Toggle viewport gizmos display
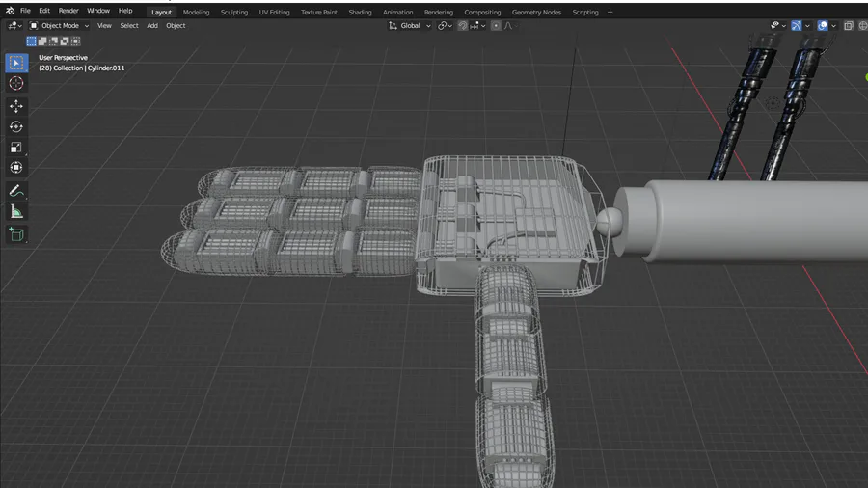868x488 pixels. coord(796,25)
